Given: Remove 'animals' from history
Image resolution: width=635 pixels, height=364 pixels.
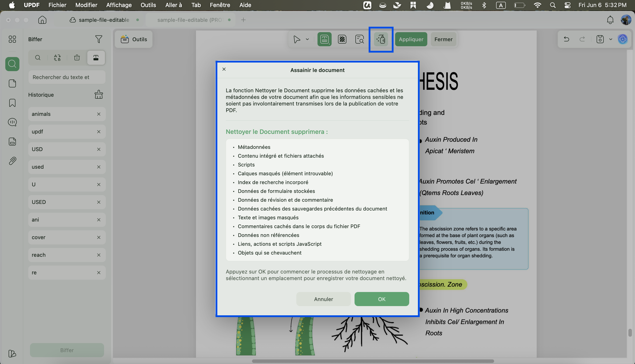Looking at the screenshot, I should 99,114.
